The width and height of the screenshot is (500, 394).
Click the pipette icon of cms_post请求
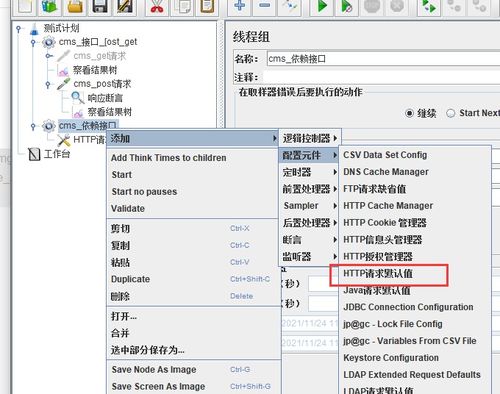point(63,84)
